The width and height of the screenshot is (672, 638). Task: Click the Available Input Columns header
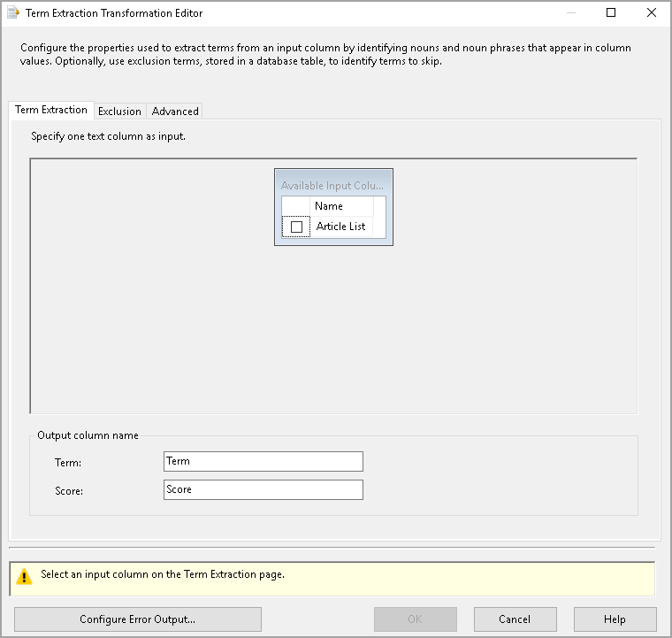click(333, 186)
